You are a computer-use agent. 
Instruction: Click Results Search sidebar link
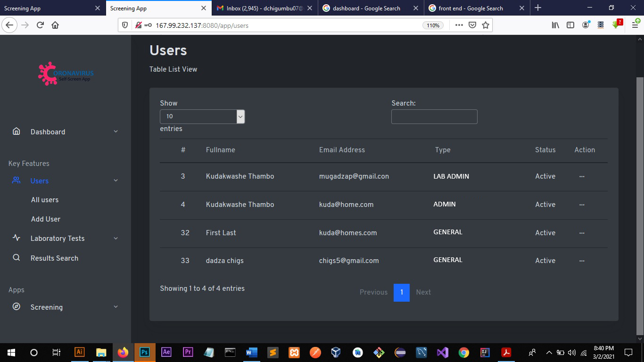click(54, 258)
